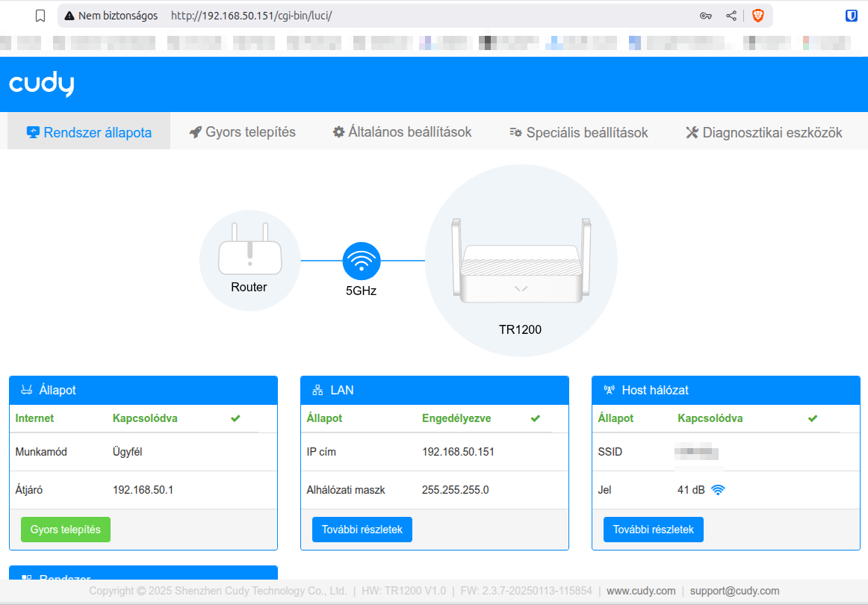Image resolution: width=868 pixels, height=605 pixels.
Task: Click the HW: TR1200 V1.0 footer text
Action: 403,591
